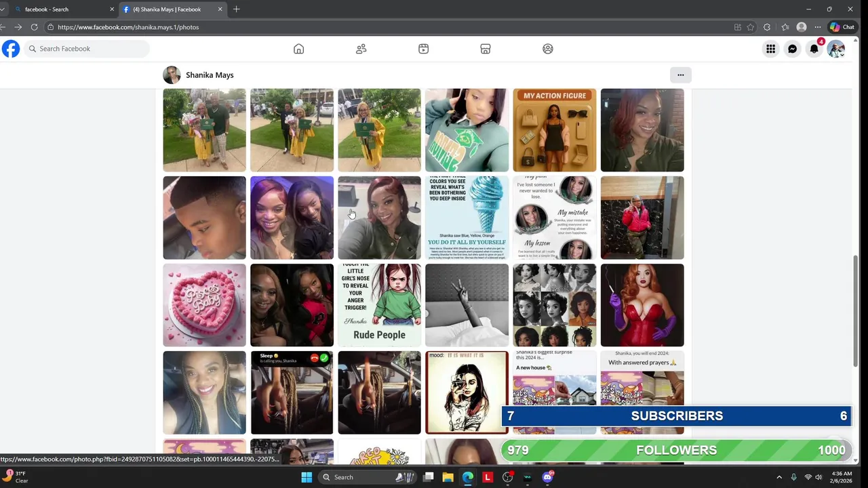Image resolution: width=868 pixels, height=488 pixels.
Task: Open the boy side profile photo
Action: (x=204, y=218)
